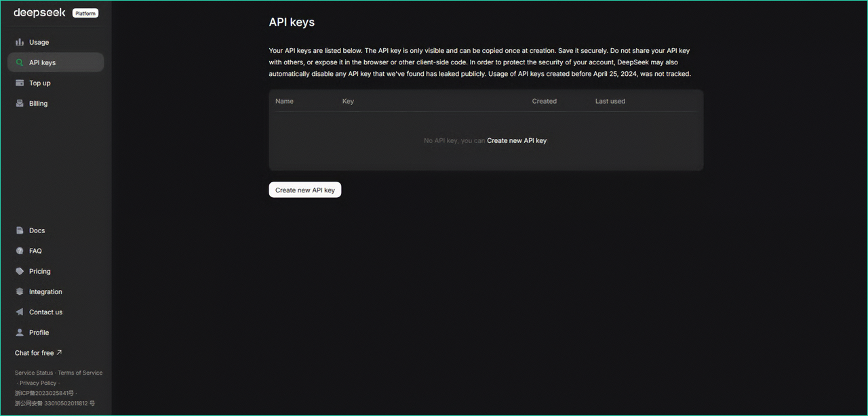Select API keys in sidebar

[56, 62]
